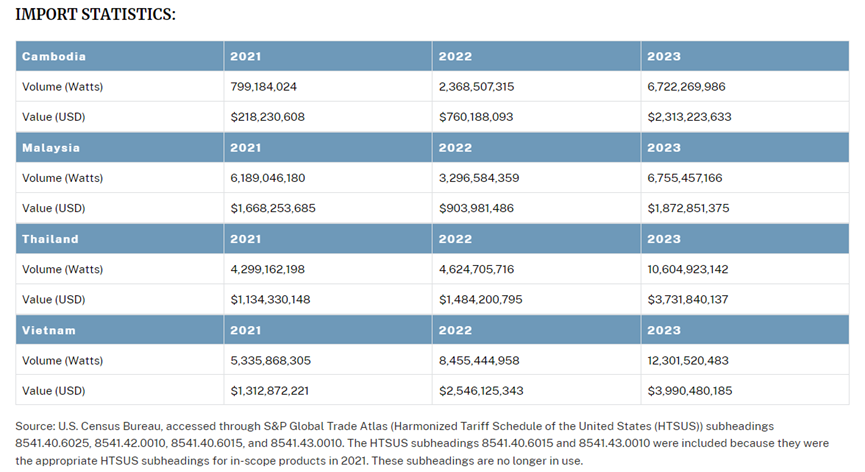Viewport: 865px width, 472px height.
Task: Select the Cambodia header cell
Action: [x=120, y=56]
